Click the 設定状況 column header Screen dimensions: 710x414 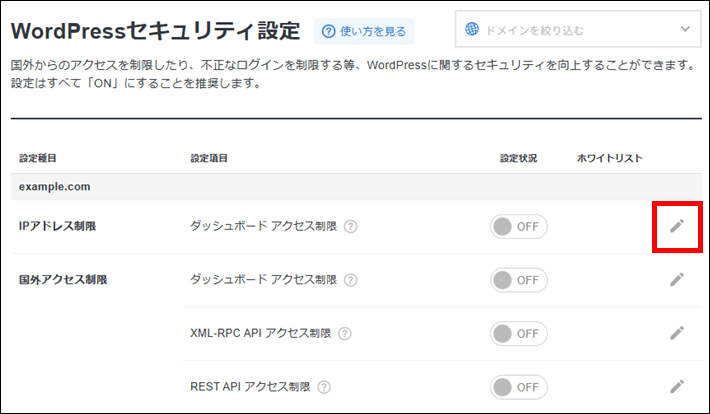[518, 158]
